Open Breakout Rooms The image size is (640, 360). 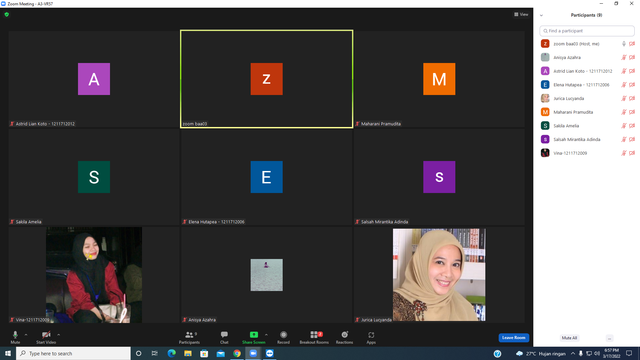coord(314,337)
